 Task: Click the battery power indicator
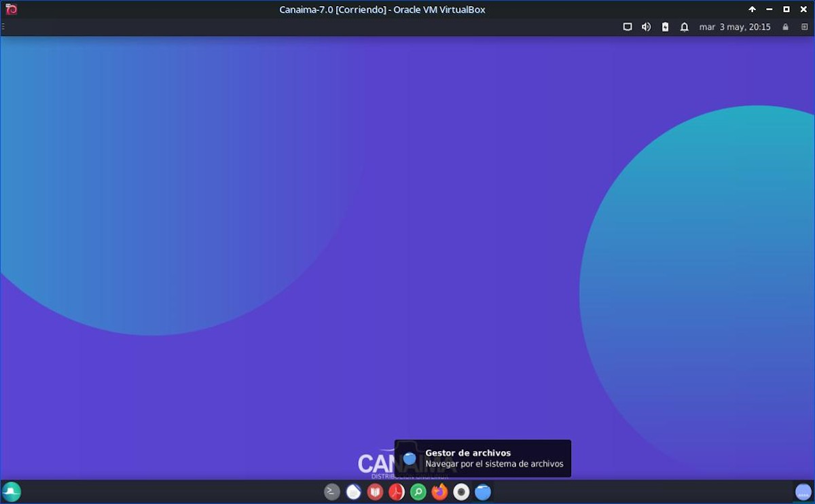665,27
